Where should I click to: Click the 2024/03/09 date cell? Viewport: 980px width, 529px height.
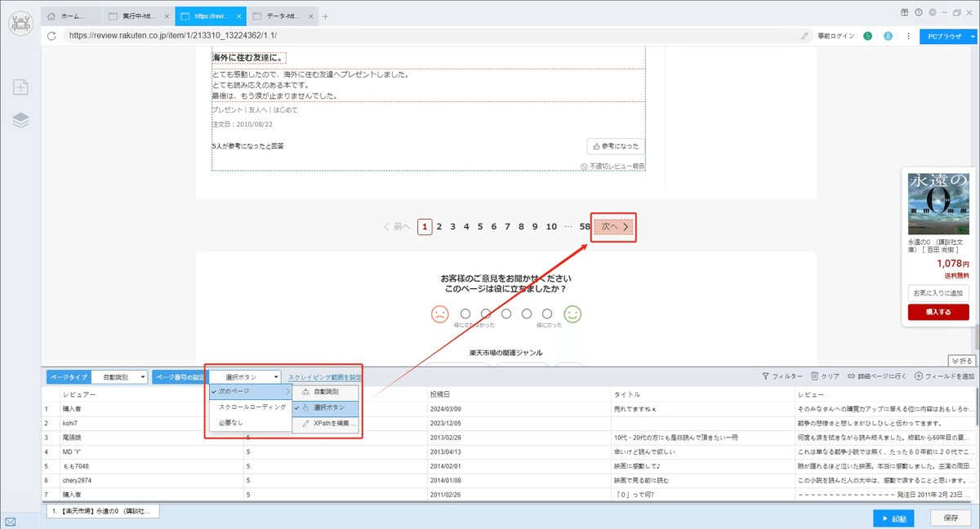(519, 408)
